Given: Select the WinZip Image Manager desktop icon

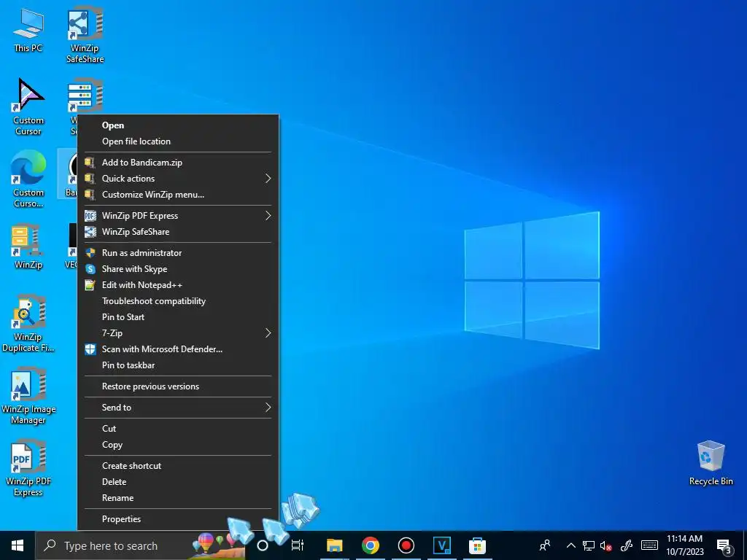Looking at the screenshot, I should [28, 396].
